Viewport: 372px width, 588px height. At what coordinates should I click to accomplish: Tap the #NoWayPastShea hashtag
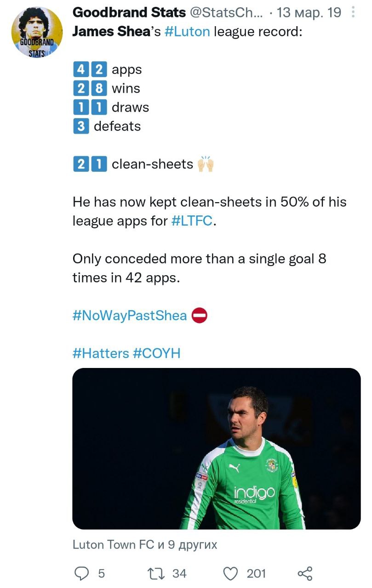pyautogui.click(x=130, y=316)
